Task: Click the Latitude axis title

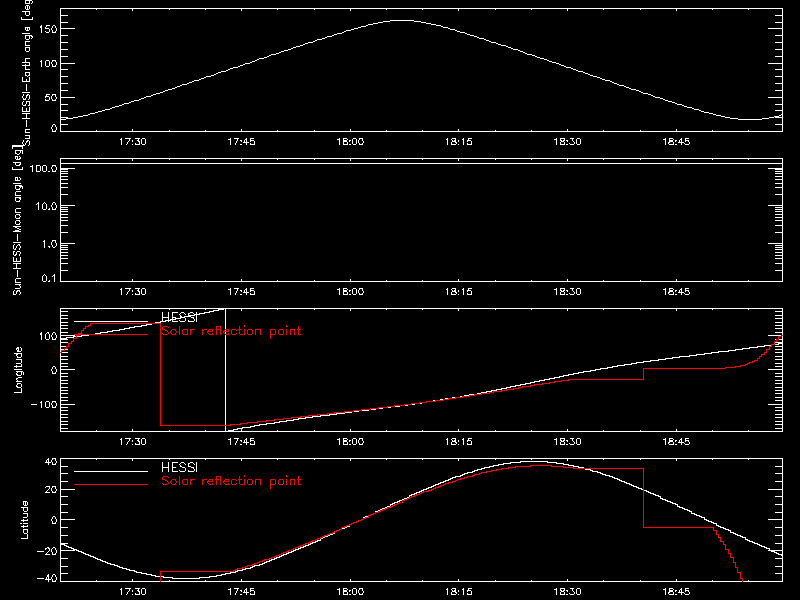Action: tap(24, 520)
